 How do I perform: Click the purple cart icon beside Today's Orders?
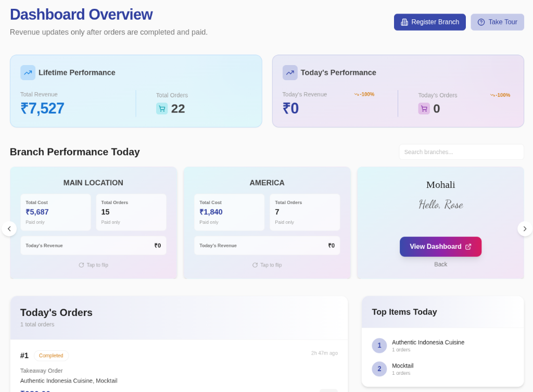click(x=424, y=109)
